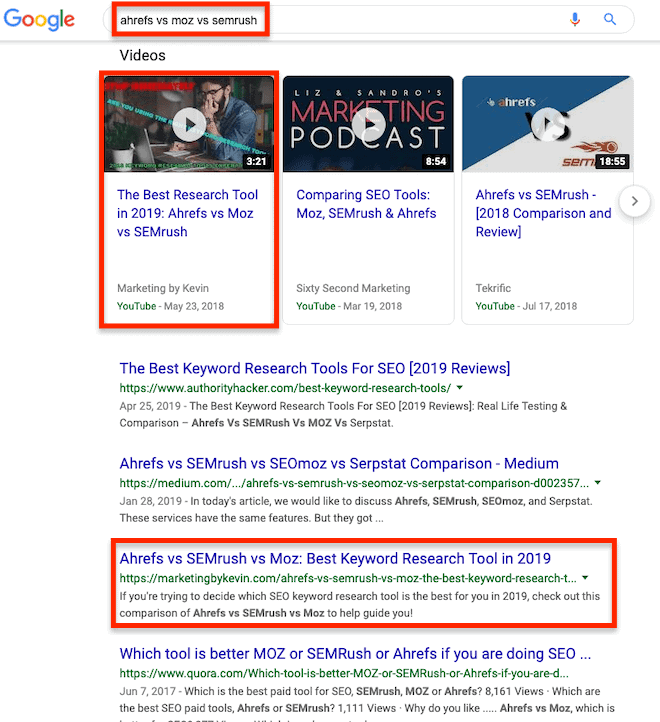Play the Marketing Podcast video thumbnail

(368, 124)
